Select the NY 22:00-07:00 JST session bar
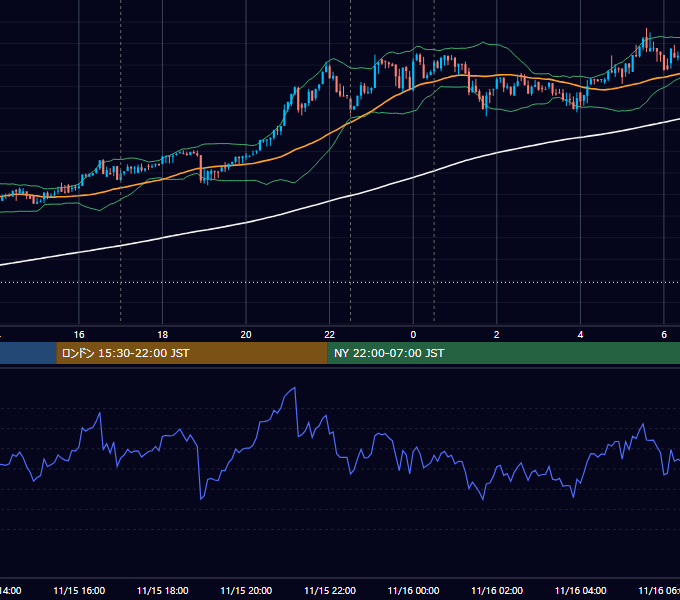This screenshot has height=600, width=680. point(503,353)
